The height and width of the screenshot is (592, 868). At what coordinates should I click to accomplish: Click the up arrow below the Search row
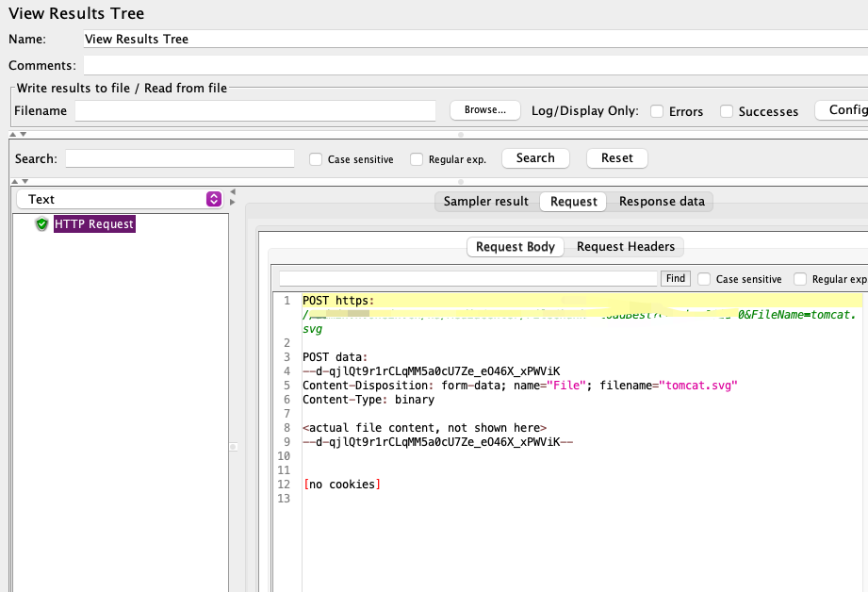tap(15, 181)
